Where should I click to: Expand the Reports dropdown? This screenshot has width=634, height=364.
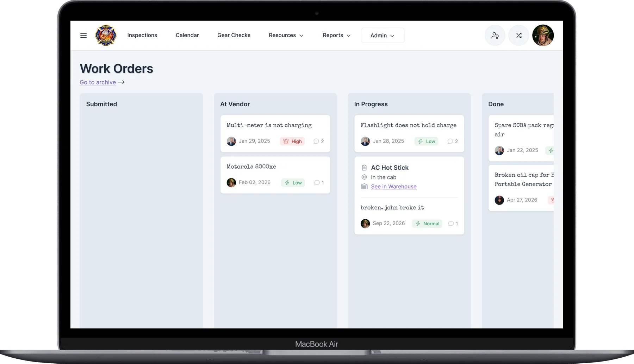coord(337,36)
